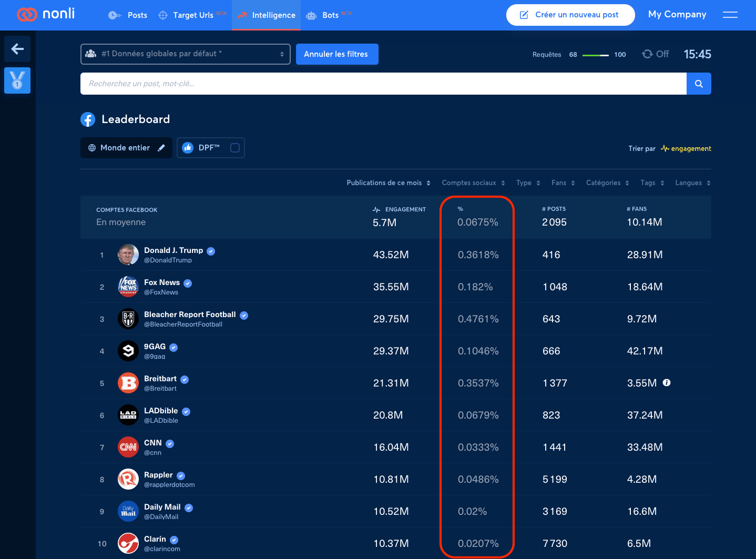Open the Bleacher Report Football account link
Image resolution: width=756 pixels, height=559 pixels.
(190, 314)
